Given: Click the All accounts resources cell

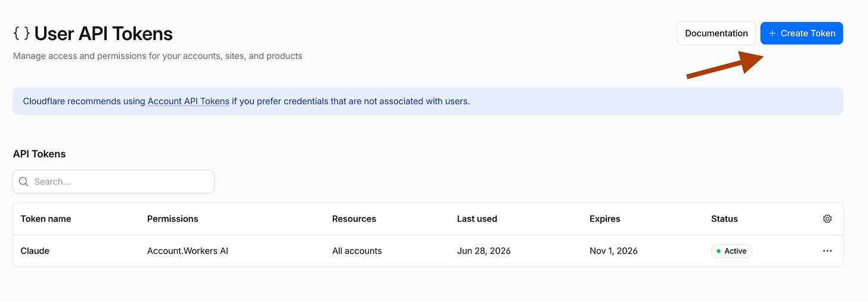Looking at the screenshot, I should (x=356, y=251).
